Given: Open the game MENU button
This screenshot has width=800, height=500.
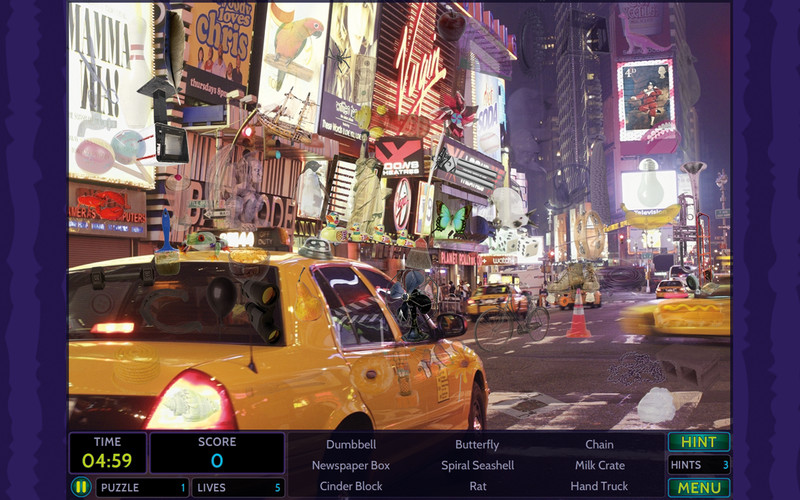Looking at the screenshot, I should 698,487.
